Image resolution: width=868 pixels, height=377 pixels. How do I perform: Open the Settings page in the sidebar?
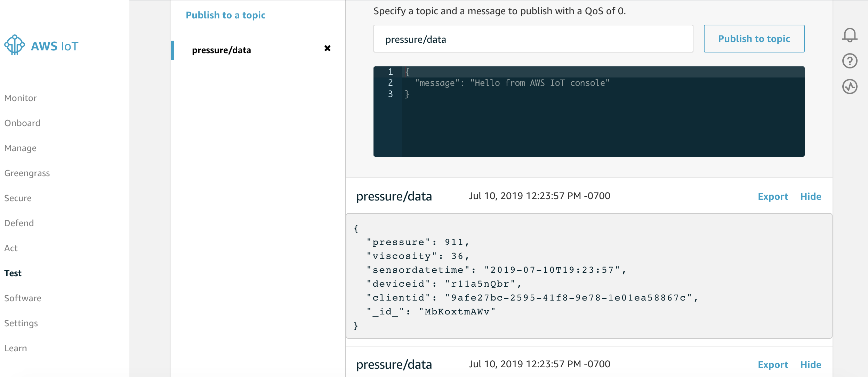tap(21, 323)
